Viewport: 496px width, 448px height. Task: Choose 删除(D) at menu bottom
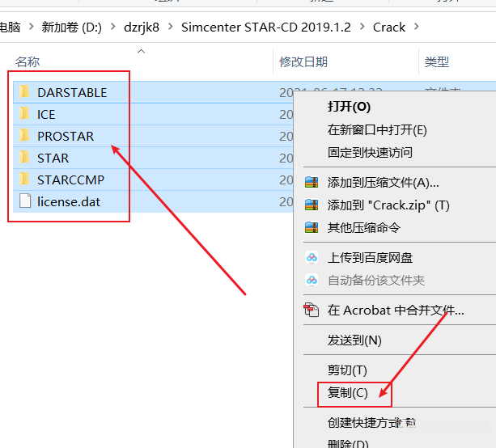(348, 443)
